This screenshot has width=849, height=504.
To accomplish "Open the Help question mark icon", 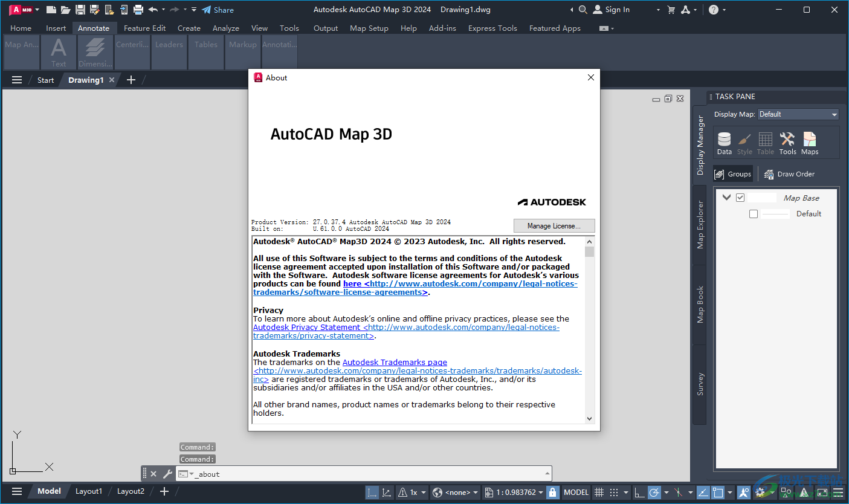I will click(x=714, y=10).
